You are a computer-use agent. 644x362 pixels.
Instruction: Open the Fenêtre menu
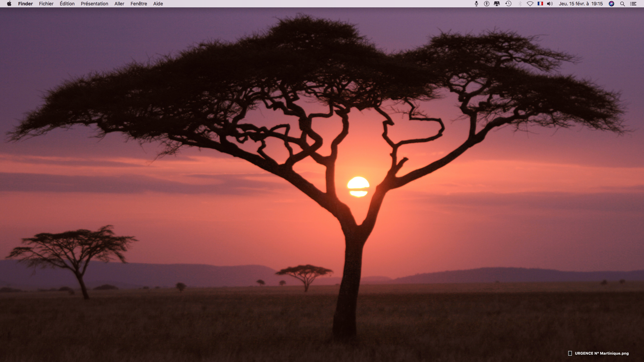click(x=139, y=4)
